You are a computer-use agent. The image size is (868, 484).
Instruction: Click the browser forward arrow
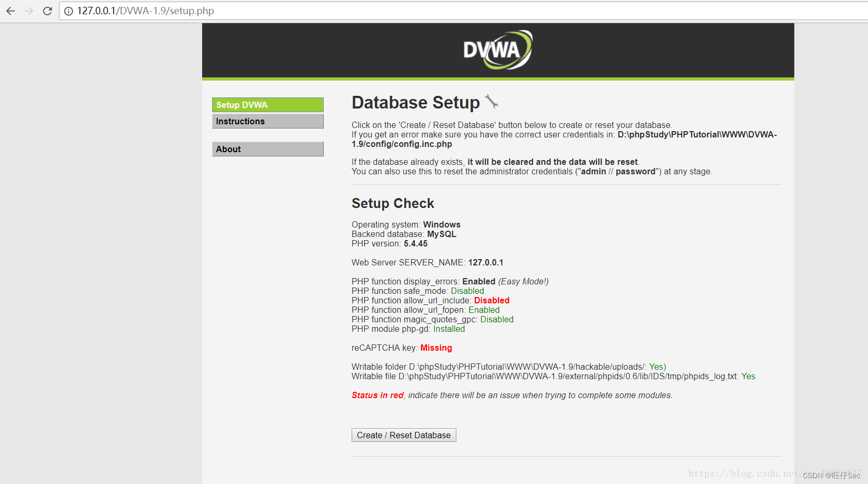(x=29, y=11)
